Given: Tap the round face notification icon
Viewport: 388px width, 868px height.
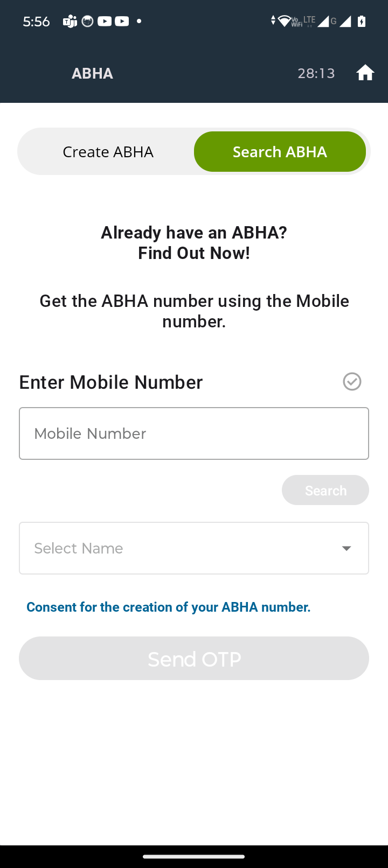Looking at the screenshot, I should (87, 21).
